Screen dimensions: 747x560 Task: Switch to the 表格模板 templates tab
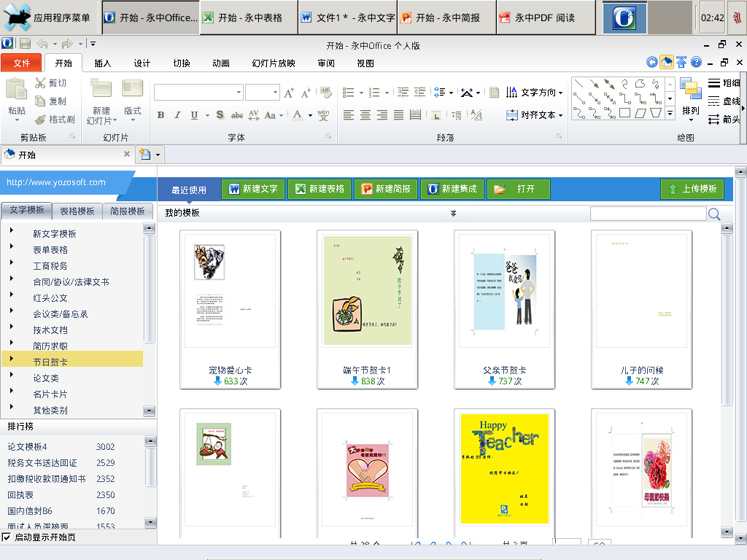click(77, 211)
